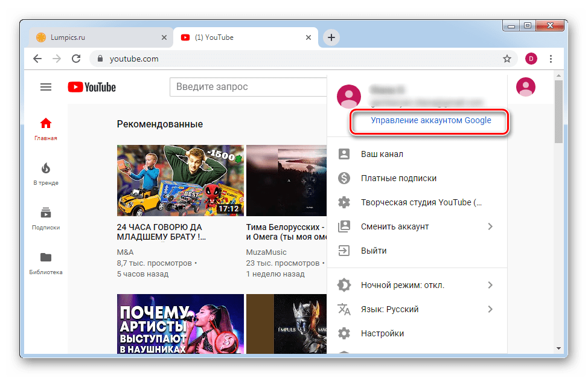Click the Выйти sign-out icon

tap(344, 251)
